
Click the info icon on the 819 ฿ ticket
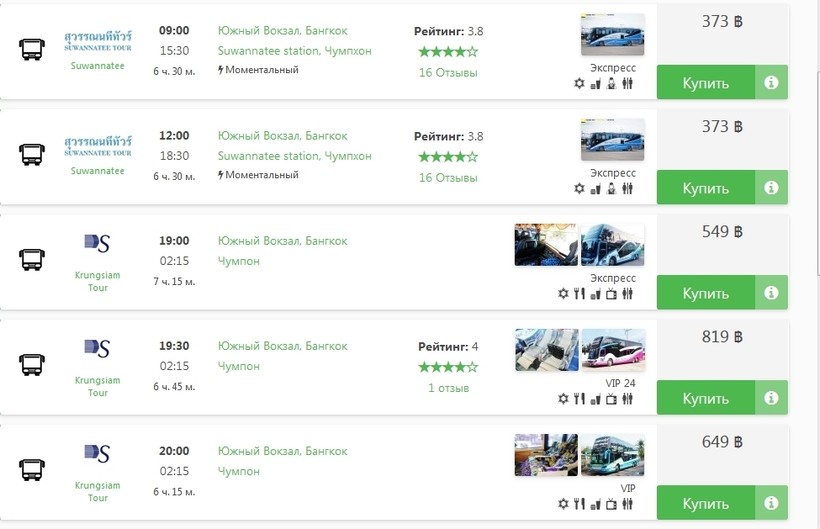coord(771,398)
